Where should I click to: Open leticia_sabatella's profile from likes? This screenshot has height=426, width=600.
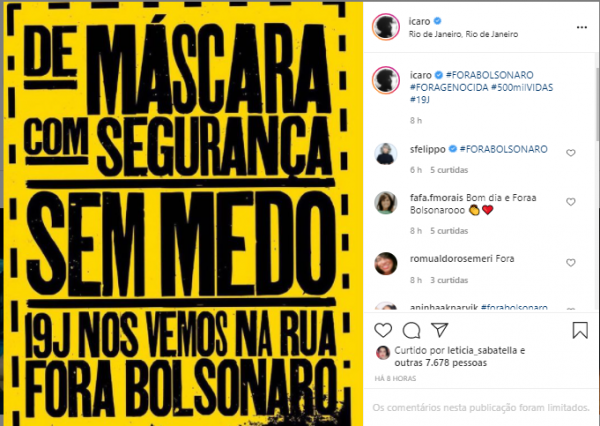click(x=482, y=350)
